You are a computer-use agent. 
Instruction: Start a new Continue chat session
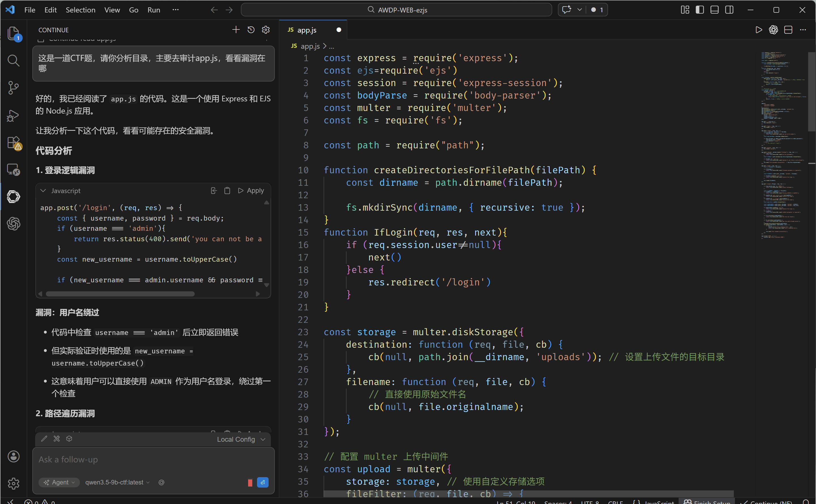(x=236, y=30)
